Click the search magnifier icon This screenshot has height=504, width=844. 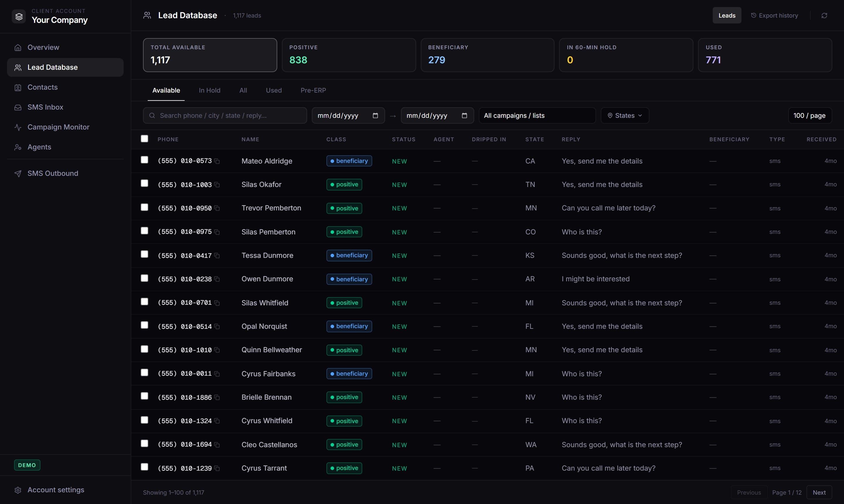152,115
